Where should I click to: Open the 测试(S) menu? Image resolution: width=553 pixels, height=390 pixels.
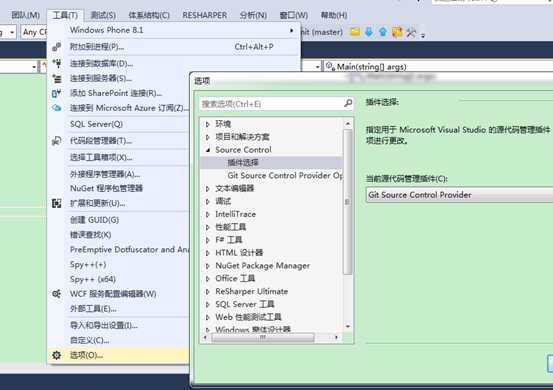[x=103, y=15]
